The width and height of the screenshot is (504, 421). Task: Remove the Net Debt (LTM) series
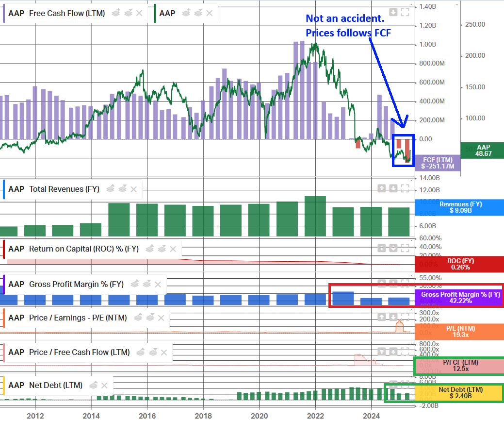pyautogui.click(x=104, y=385)
